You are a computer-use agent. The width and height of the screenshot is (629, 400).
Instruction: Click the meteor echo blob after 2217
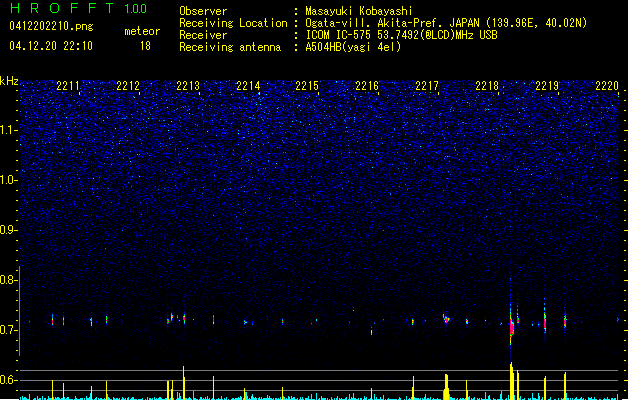point(446,320)
